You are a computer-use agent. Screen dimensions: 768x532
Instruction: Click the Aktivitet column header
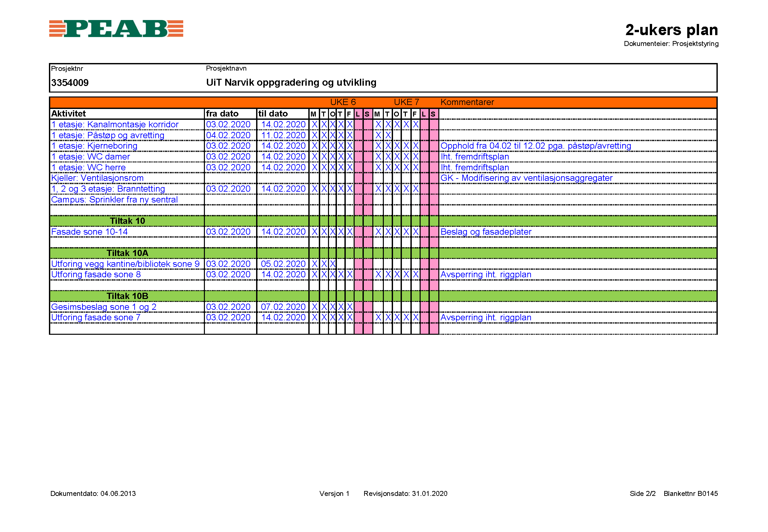coord(68,114)
